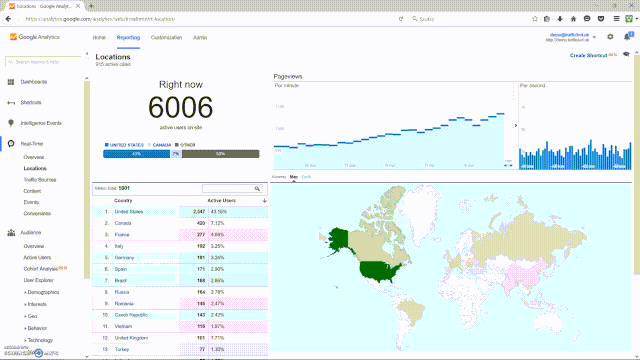
Task: Expand the Demographics section
Action: [x=41, y=292]
